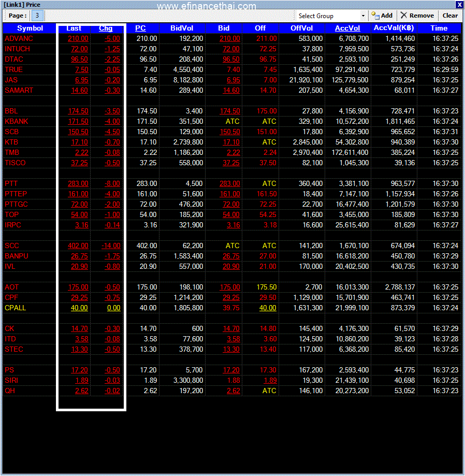Click SIRI bid price 1.88

click(234, 380)
